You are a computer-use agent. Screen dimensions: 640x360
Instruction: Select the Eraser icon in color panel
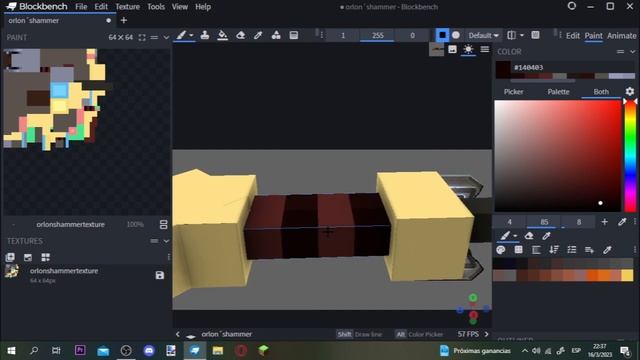tap(529, 236)
